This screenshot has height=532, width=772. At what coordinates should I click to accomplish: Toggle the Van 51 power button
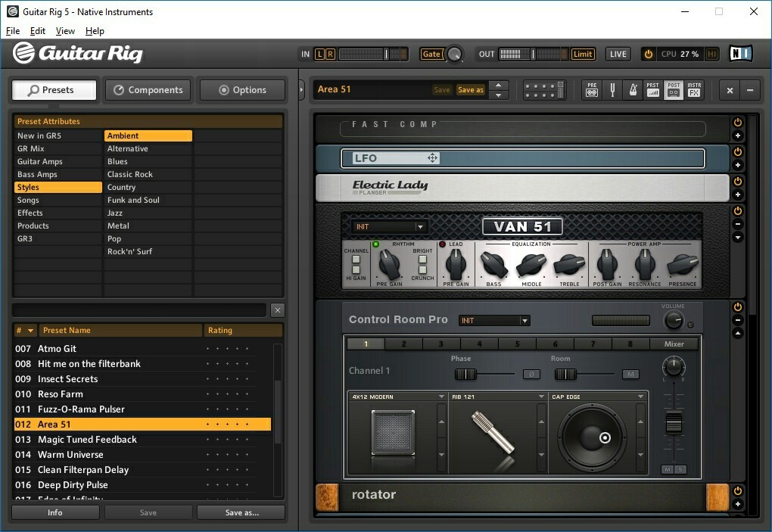737,211
